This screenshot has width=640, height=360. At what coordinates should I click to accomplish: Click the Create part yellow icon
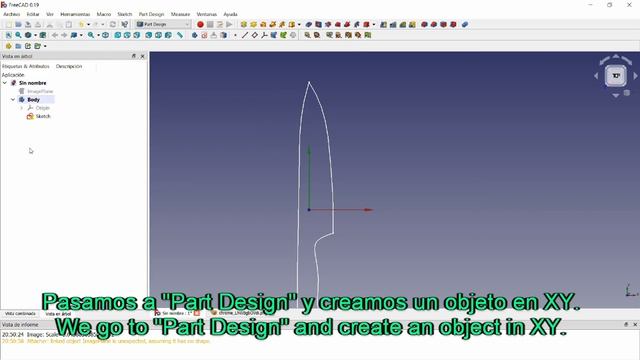(8, 46)
